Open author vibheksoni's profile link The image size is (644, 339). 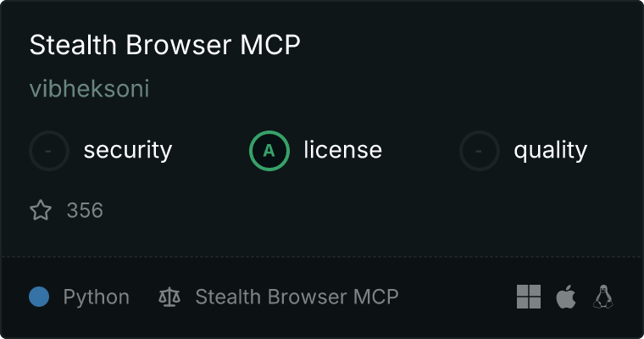coord(89,88)
